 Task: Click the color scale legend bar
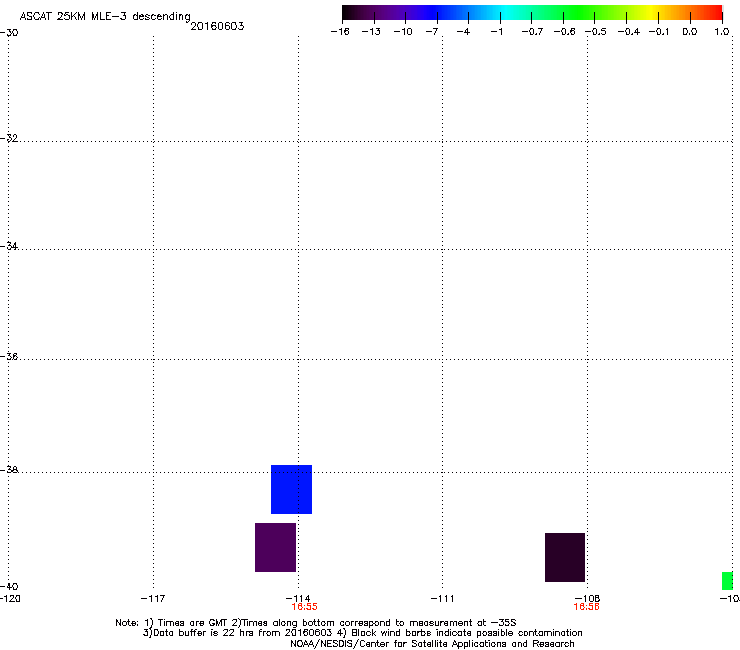[x=532, y=12]
